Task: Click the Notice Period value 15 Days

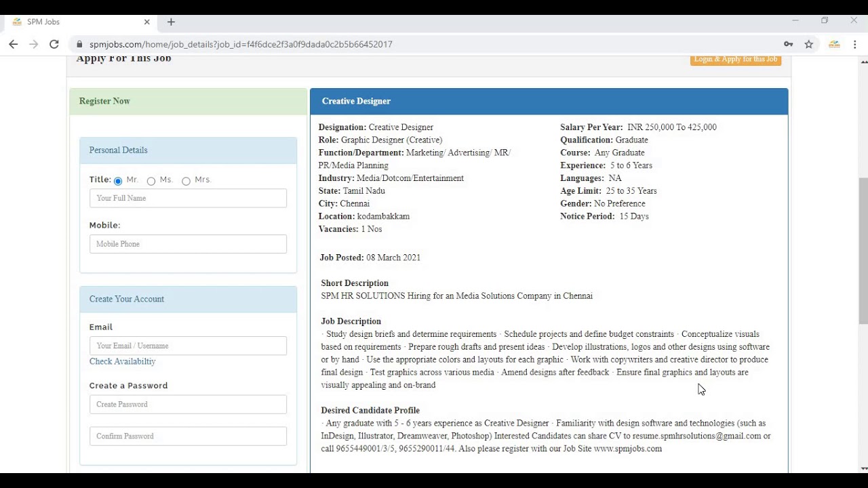Action: tap(634, 216)
